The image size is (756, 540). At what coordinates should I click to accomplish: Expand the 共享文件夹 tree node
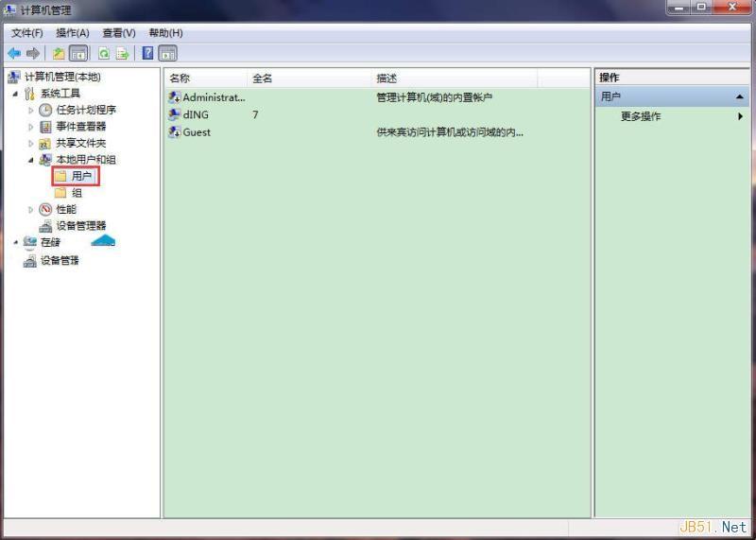(x=31, y=144)
